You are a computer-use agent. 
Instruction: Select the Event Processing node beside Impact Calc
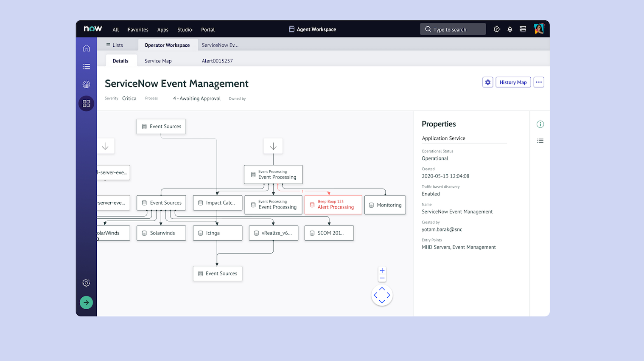pos(274,205)
